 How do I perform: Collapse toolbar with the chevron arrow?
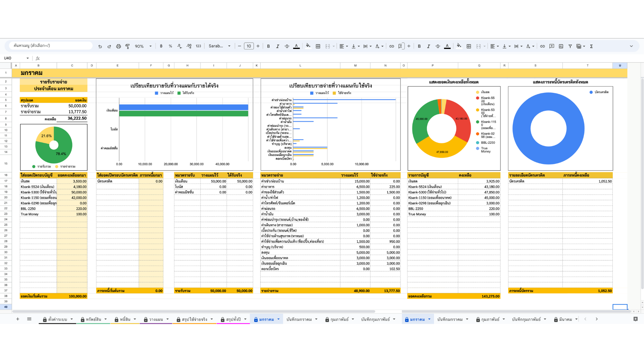[631, 46]
